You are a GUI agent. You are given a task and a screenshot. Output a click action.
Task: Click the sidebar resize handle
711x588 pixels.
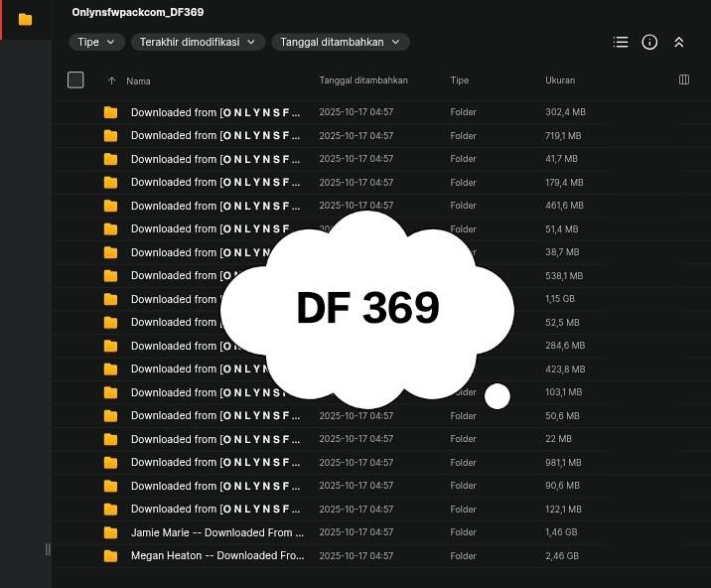[48, 549]
